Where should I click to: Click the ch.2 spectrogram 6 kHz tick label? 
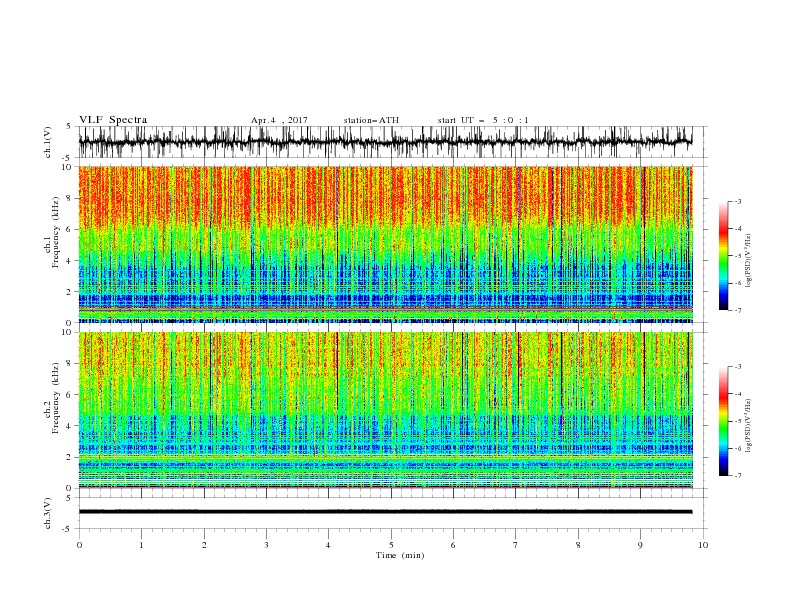tap(69, 395)
